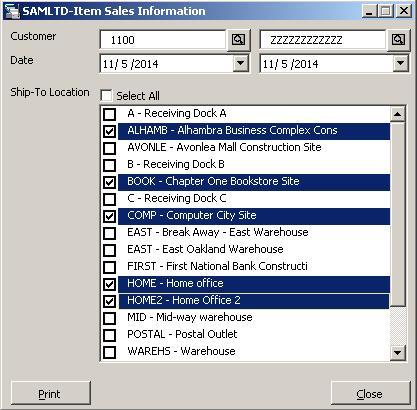
Task: Select the row 'WAREHS - Warehouse'
Action: pyautogui.click(x=254, y=351)
